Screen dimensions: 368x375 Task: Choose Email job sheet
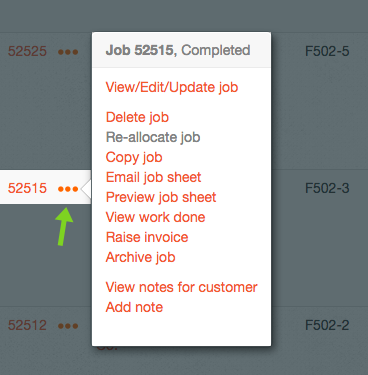tap(153, 177)
